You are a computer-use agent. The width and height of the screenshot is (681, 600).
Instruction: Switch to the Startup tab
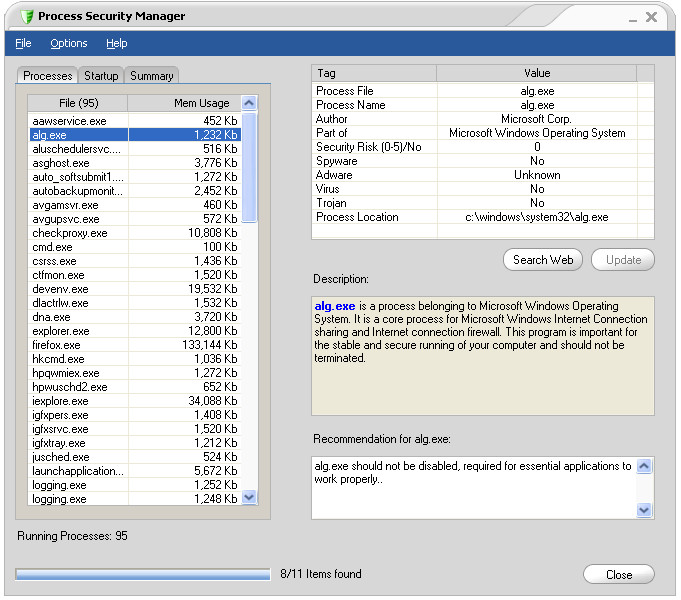[101, 76]
